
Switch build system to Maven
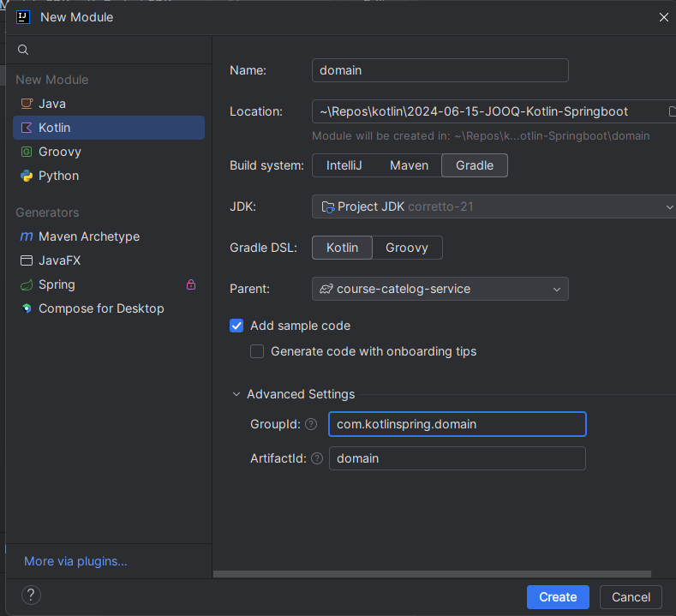tap(410, 165)
